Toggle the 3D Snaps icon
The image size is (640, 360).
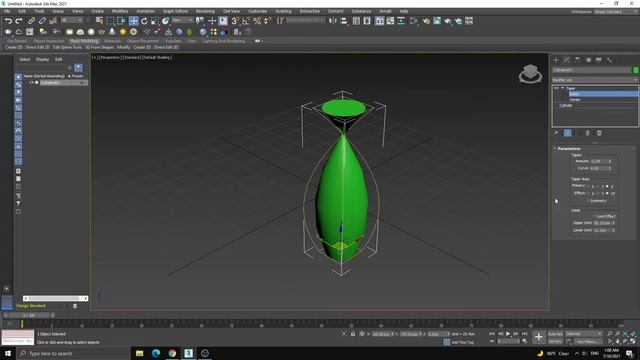(x=235, y=21)
